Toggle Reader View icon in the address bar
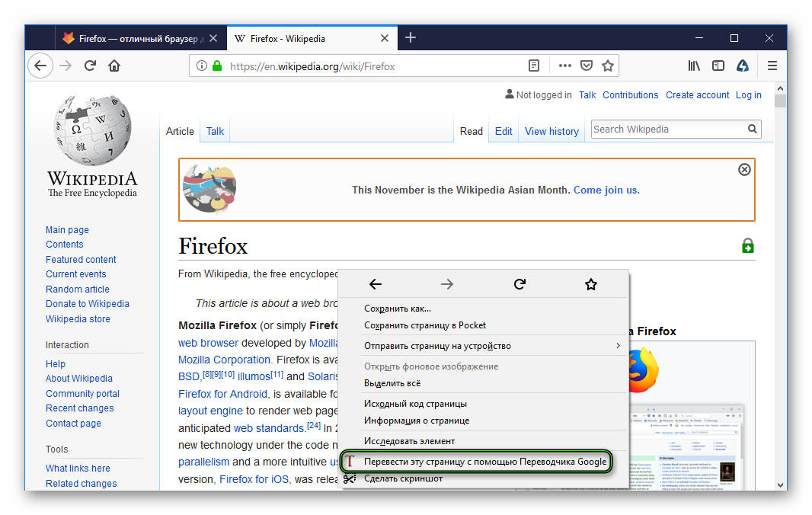Viewport: 812px width, 515px height. click(535, 66)
